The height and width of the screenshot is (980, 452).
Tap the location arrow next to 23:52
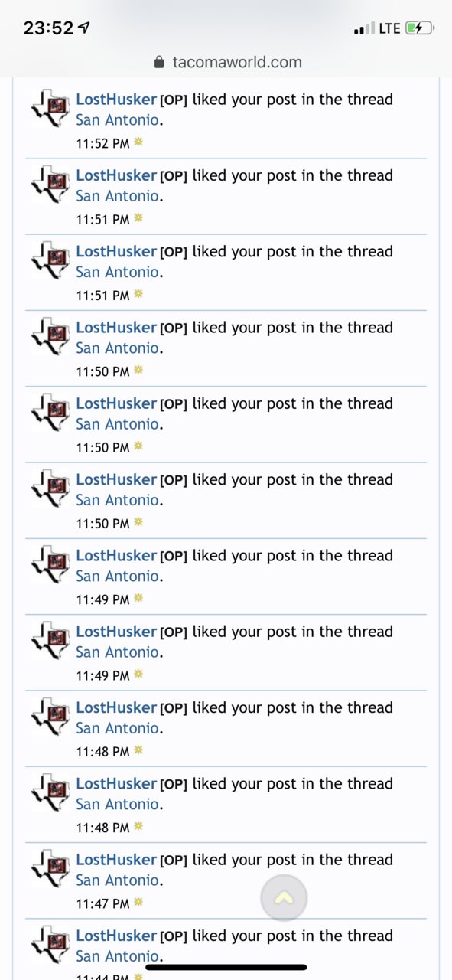83,28
